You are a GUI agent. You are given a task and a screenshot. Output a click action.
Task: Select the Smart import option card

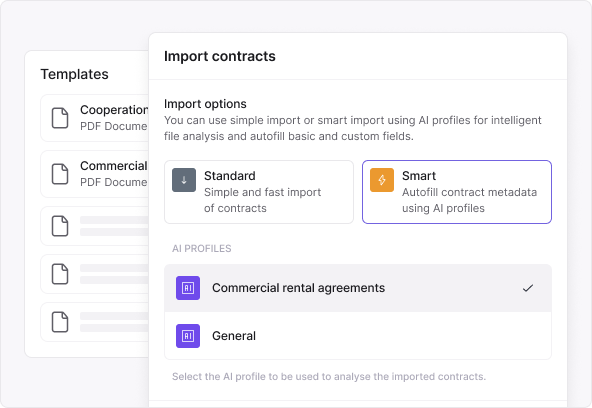[457, 192]
